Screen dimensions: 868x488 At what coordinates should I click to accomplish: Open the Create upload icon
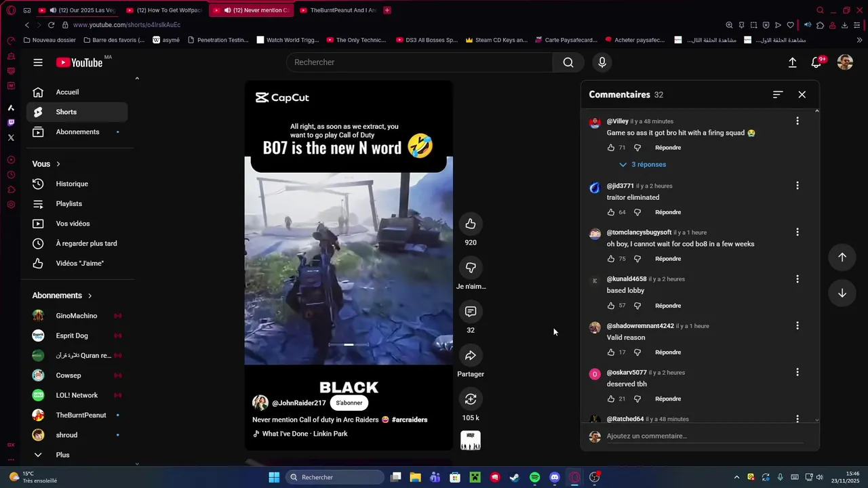[x=792, y=62]
